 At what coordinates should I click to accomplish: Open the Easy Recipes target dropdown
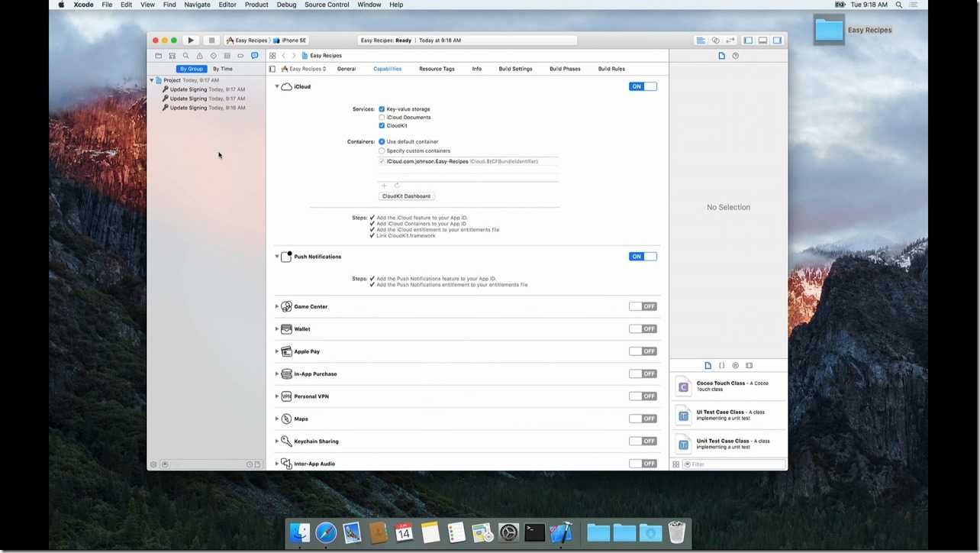pos(304,69)
